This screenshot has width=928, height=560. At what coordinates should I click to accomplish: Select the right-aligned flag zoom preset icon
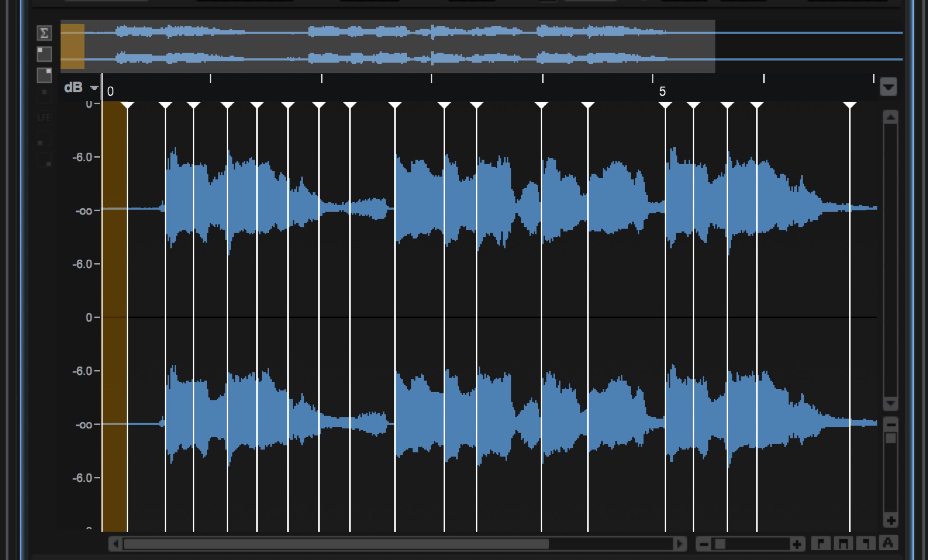point(865,543)
